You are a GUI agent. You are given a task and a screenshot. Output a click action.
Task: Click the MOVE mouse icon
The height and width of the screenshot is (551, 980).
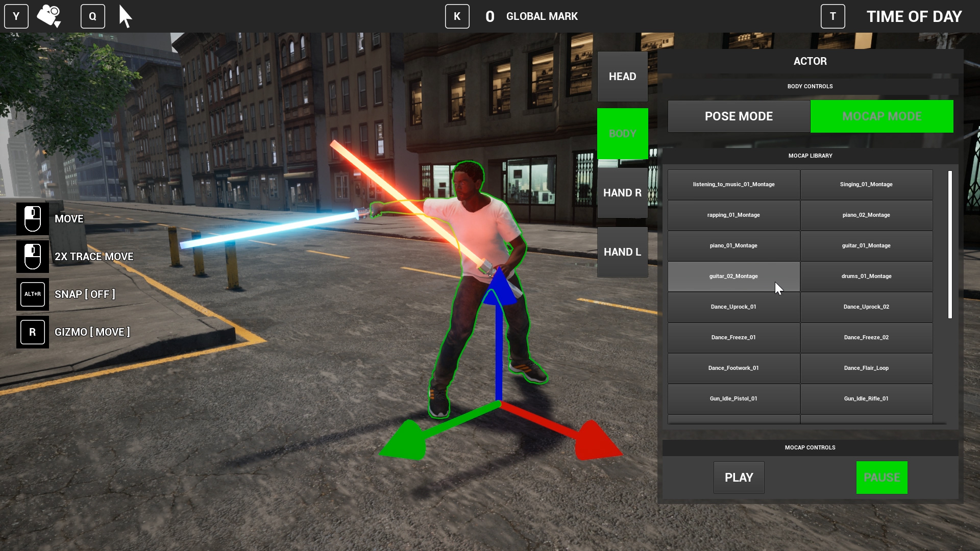point(33,219)
